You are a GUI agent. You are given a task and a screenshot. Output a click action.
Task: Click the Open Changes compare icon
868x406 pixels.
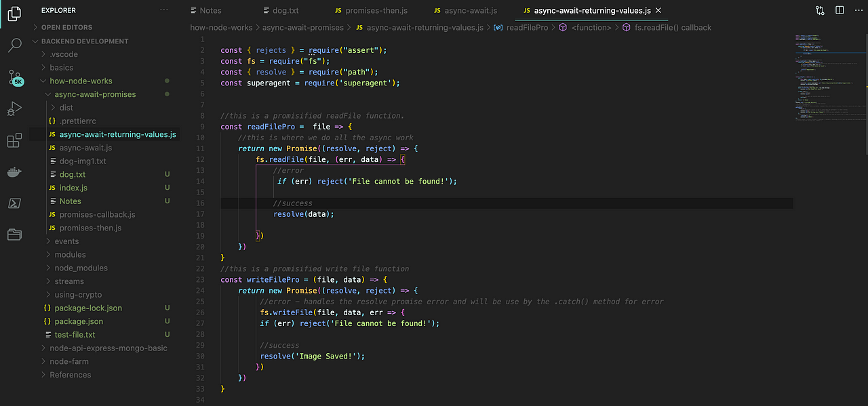coord(821,10)
